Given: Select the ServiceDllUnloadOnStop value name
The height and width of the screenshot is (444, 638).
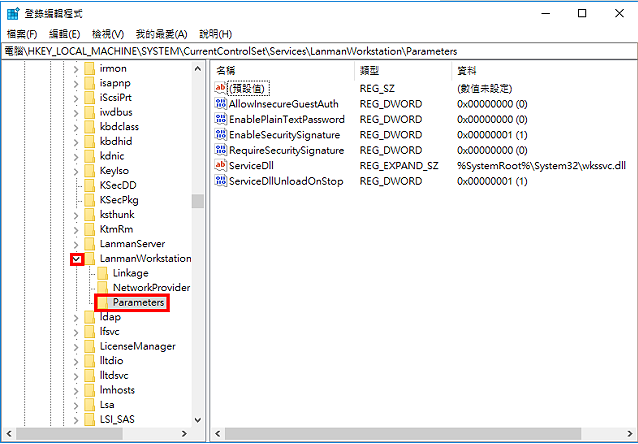Looking at the screenshot, I should pos(286,181).
